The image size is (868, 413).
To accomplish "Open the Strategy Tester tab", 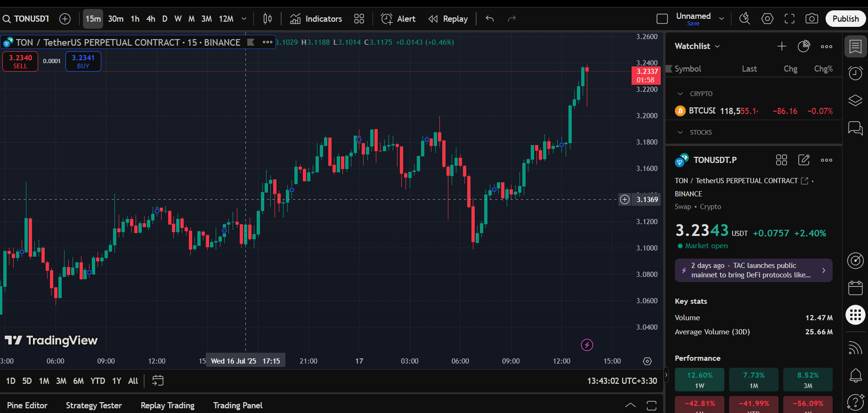I will coord(94,405).
